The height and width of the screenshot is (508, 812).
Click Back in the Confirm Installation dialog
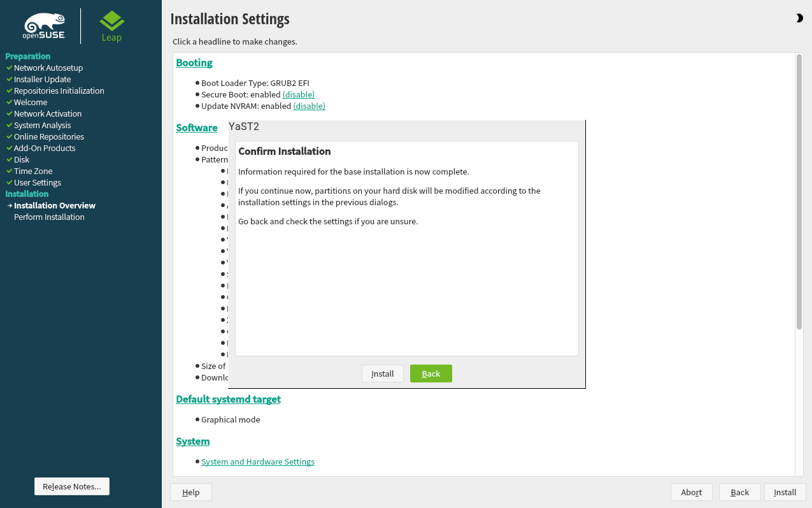[x=431, y=374]
